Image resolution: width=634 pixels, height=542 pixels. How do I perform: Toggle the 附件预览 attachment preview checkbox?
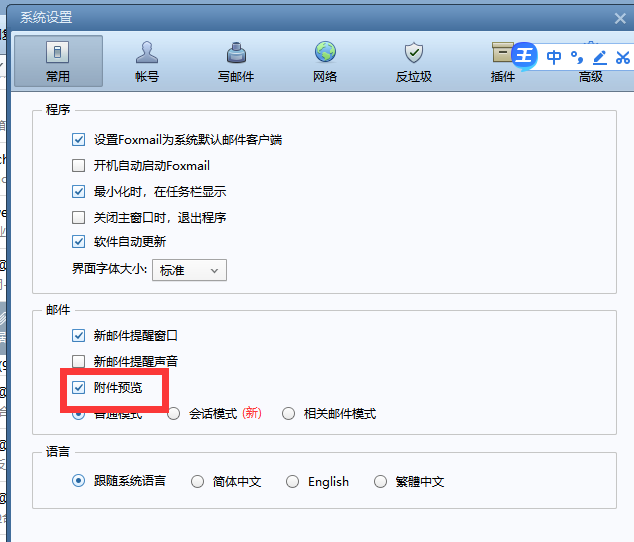[x=79, y=387]
